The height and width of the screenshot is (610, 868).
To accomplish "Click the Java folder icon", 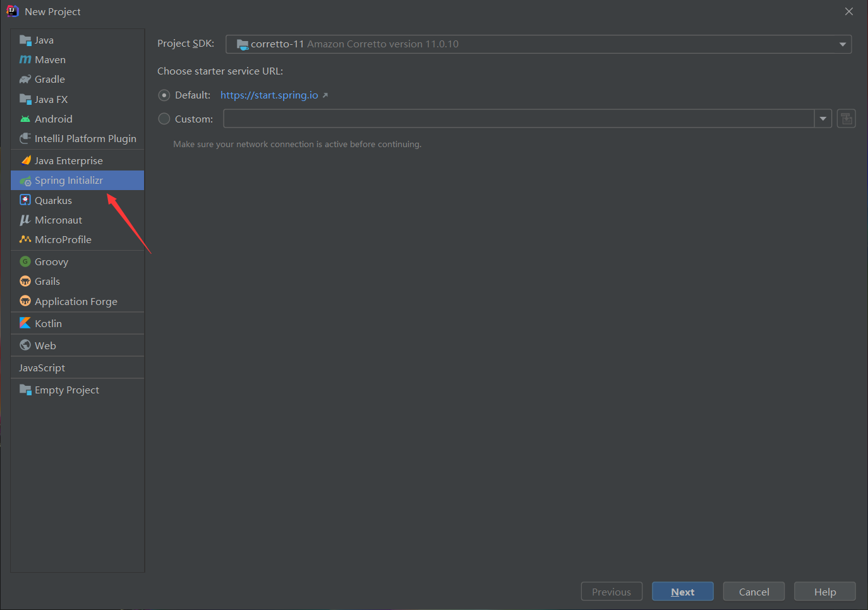I will point(25,40).
